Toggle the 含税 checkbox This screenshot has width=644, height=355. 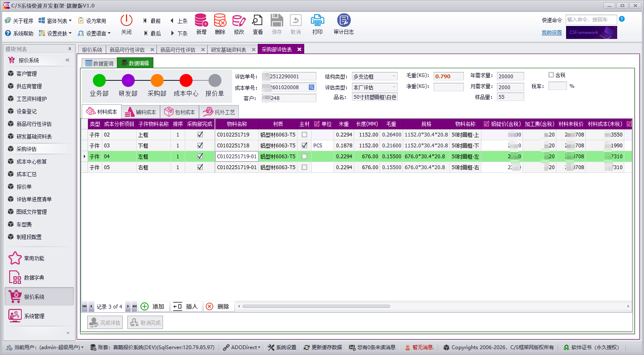point(551,75)
